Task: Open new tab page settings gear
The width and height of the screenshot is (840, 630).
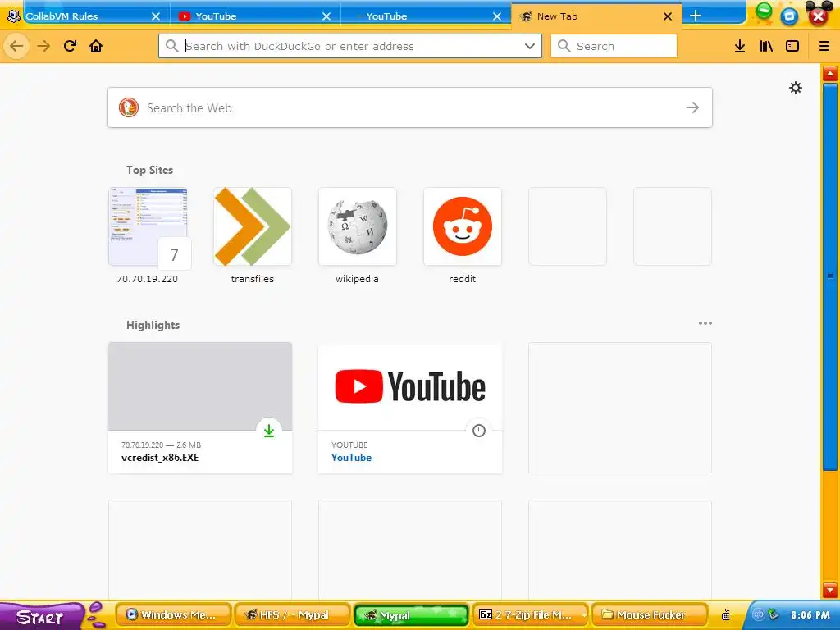Action: coord(796,88)
